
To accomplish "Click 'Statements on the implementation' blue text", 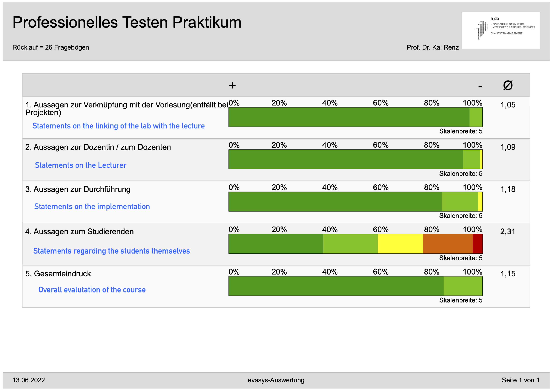I will tap(92, 206).
